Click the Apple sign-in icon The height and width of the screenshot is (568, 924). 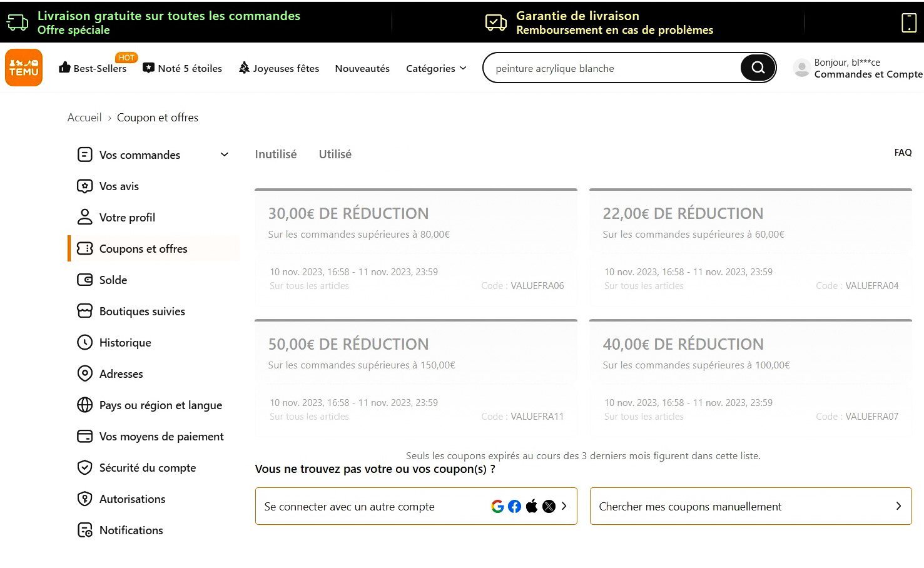[531, 506]
